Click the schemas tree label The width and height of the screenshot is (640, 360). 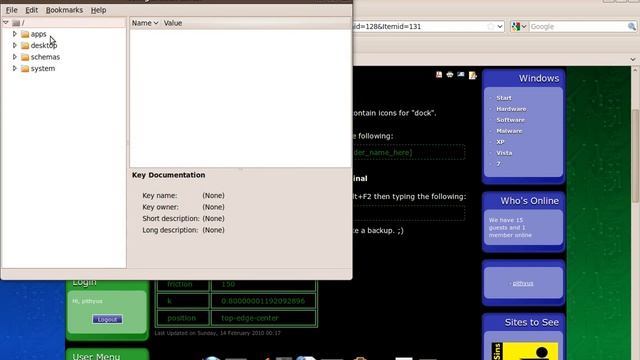click(x=45, y=57)
